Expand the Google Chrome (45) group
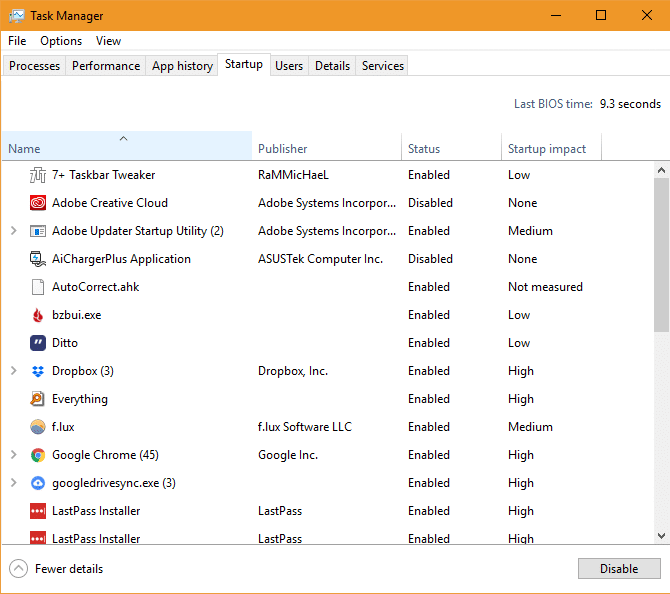The image size is (670, 594). pos(14,455)
